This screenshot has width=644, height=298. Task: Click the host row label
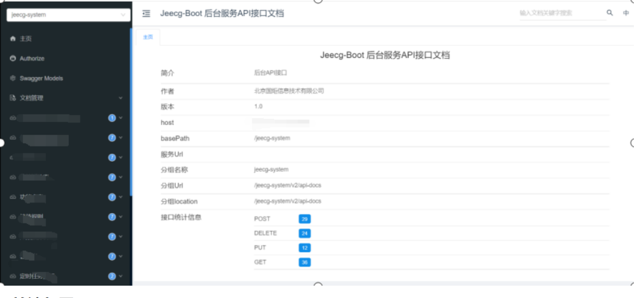click(x=167, y=122)
